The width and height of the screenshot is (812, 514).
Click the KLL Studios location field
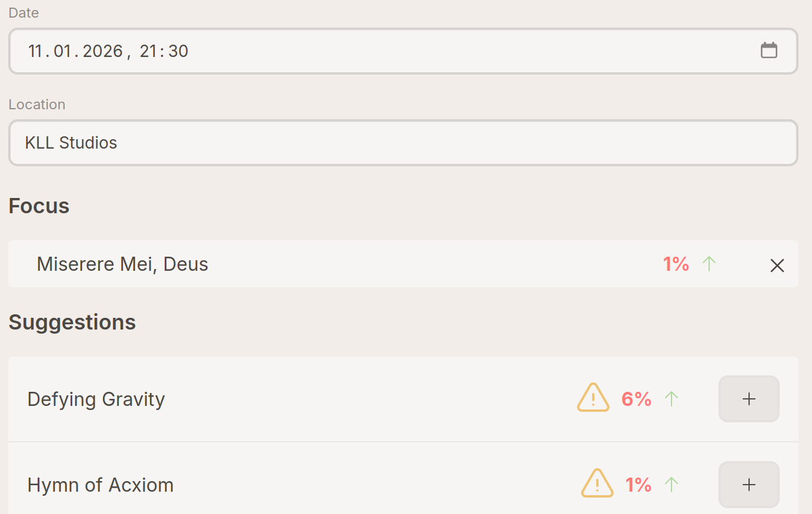tap(403, 143)
